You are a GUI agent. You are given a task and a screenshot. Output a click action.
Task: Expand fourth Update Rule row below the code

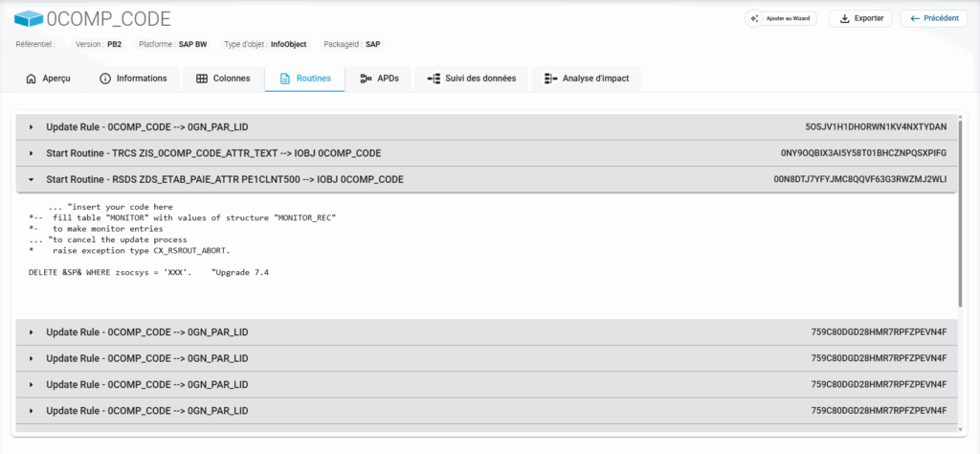click(x=486, y=411)
